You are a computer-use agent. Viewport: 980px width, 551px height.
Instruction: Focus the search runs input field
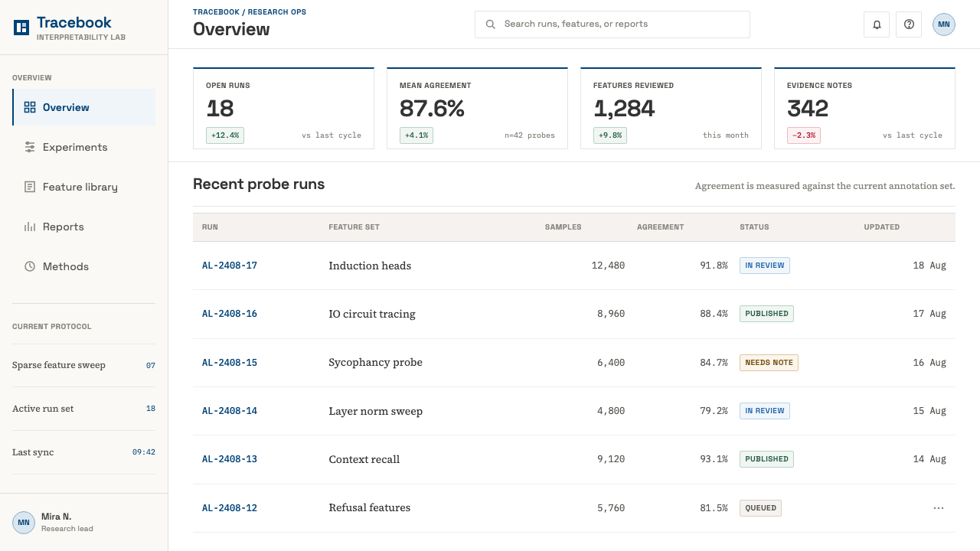coord(612,24)
